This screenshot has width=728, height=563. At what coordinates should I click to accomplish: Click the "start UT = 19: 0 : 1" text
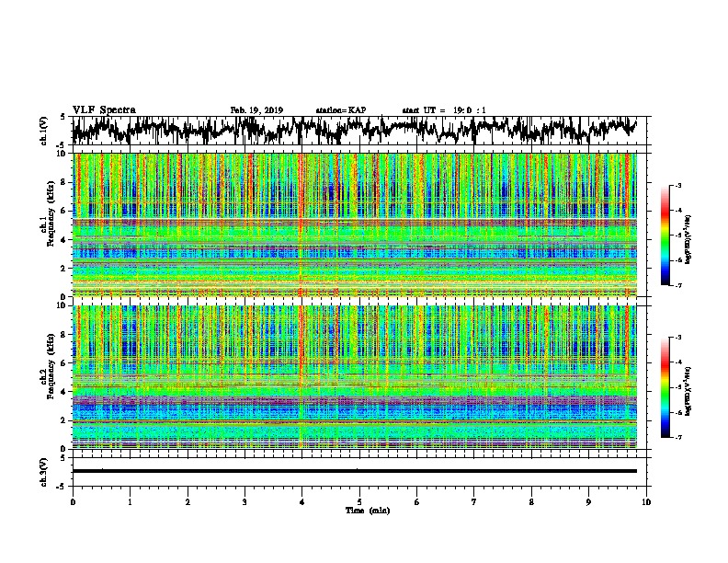444,110
